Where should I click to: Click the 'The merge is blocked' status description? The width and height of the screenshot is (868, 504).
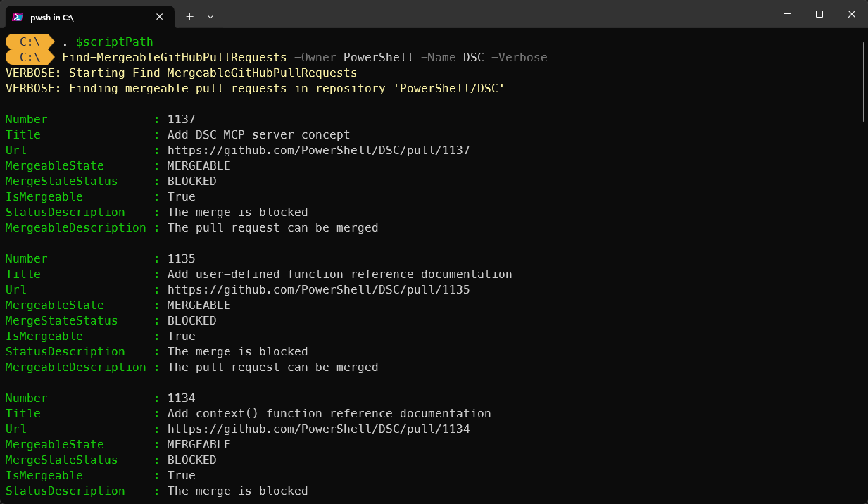(x=237, y=212)
